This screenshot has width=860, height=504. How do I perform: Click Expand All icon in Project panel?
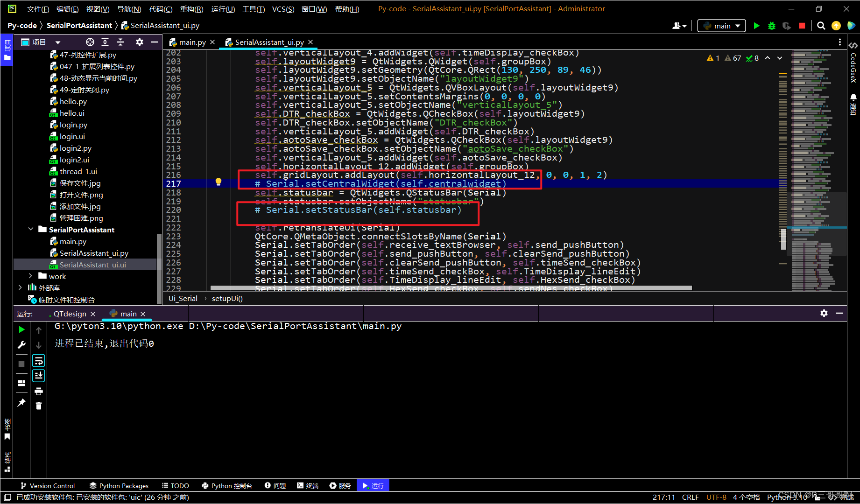point(105,42)
